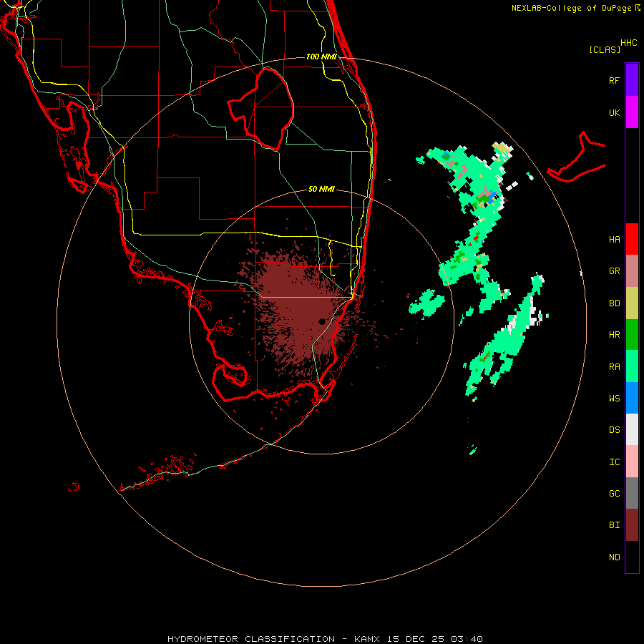Click the RF purple legend swatch

632,80
